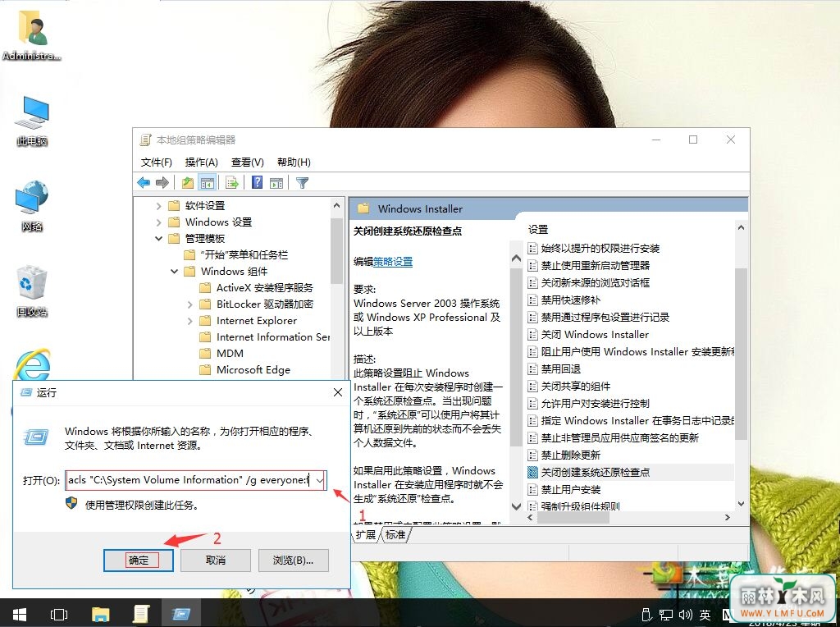Click 确定 in the Run dialog

point(138,560)
